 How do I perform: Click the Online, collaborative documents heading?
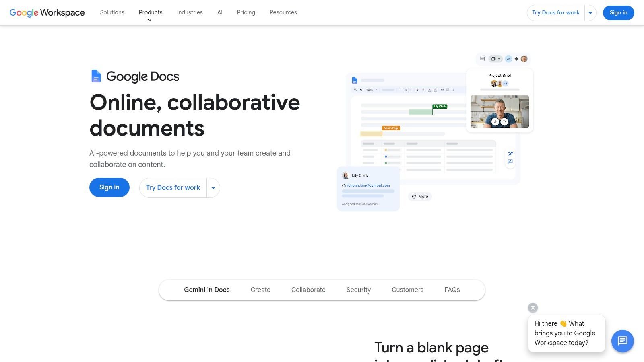[195, 115]
